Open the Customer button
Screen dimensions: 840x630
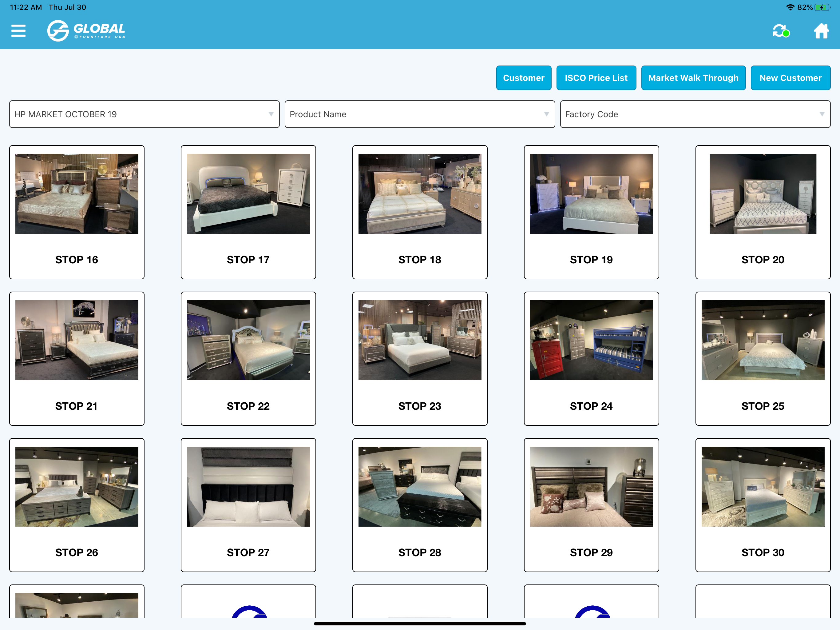point(524,78)
